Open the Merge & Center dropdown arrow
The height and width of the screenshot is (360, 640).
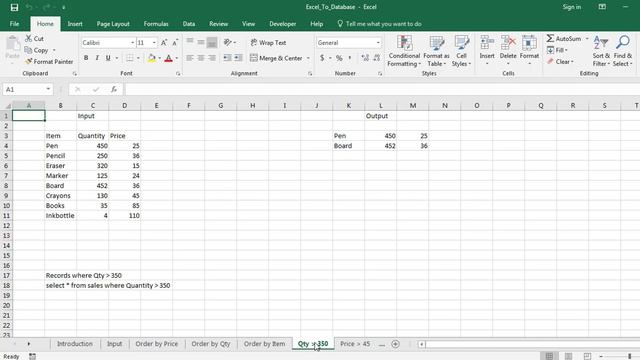coord(308,58)
